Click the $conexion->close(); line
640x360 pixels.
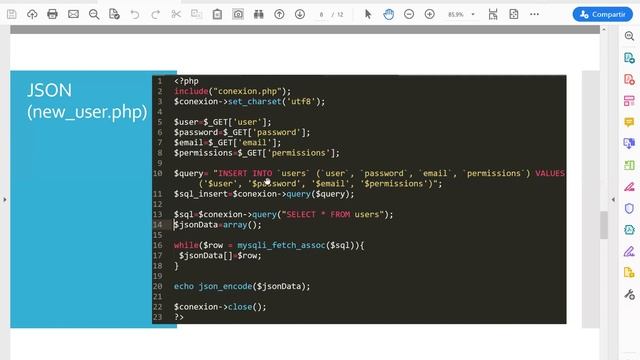(x=220, y=307)
